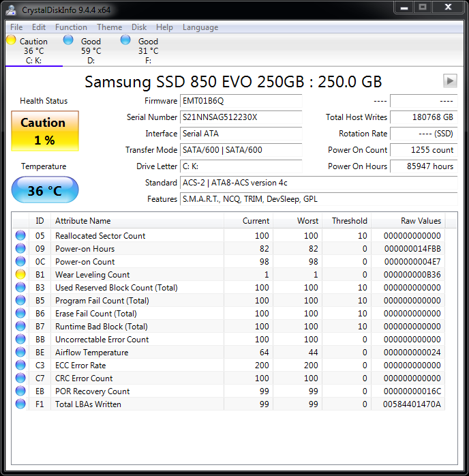Click the Firmware field EMT01B6Q
The width and height of the screenshot is (469, 476).
pos(241,101)
